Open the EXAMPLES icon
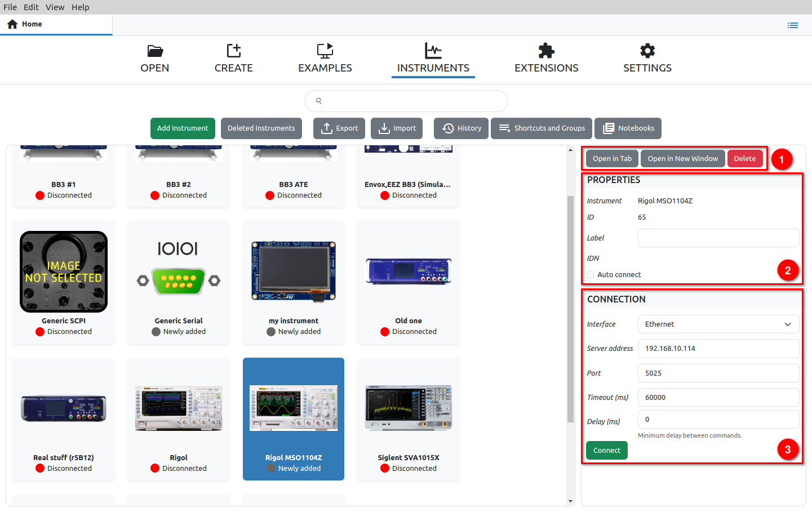This screenshot has width=812, height=512. click(325, 51)
